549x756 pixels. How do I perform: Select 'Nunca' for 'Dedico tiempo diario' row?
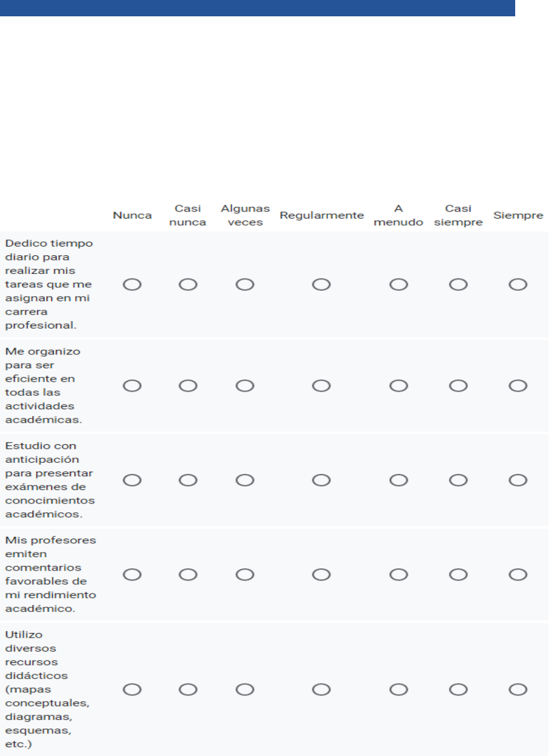(132, 284)
